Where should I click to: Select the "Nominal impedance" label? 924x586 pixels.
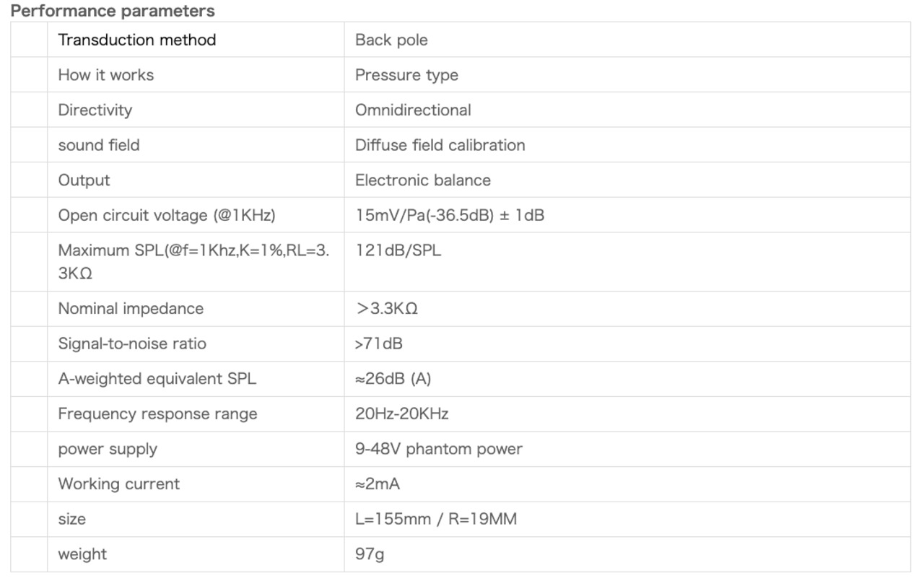click(131, 309)
